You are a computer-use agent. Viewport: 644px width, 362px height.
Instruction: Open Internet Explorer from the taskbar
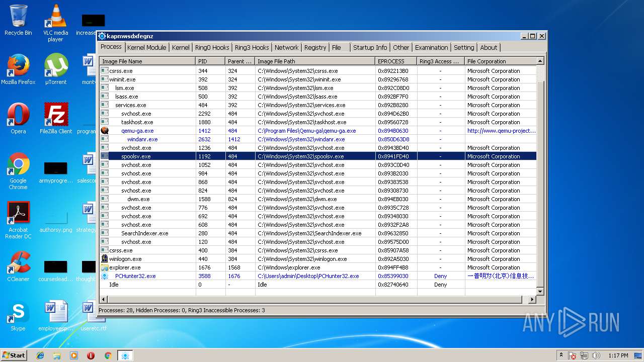tap(40, 355)
